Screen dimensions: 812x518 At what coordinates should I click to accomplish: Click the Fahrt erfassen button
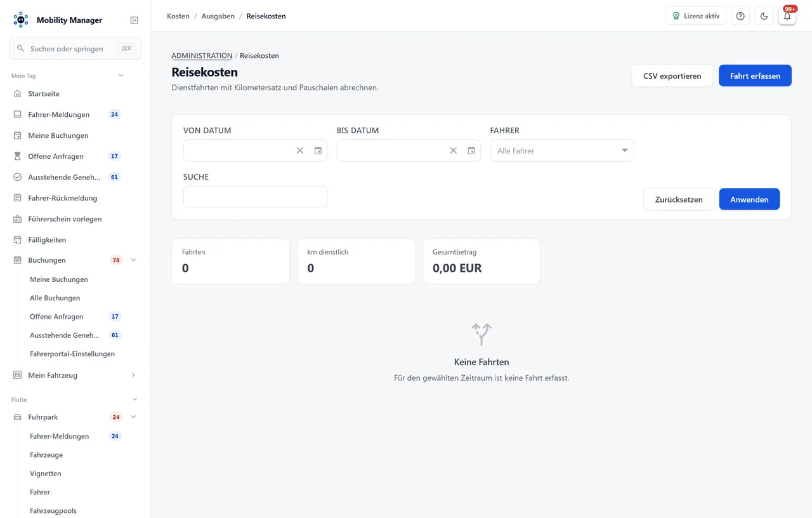(755, 76)
